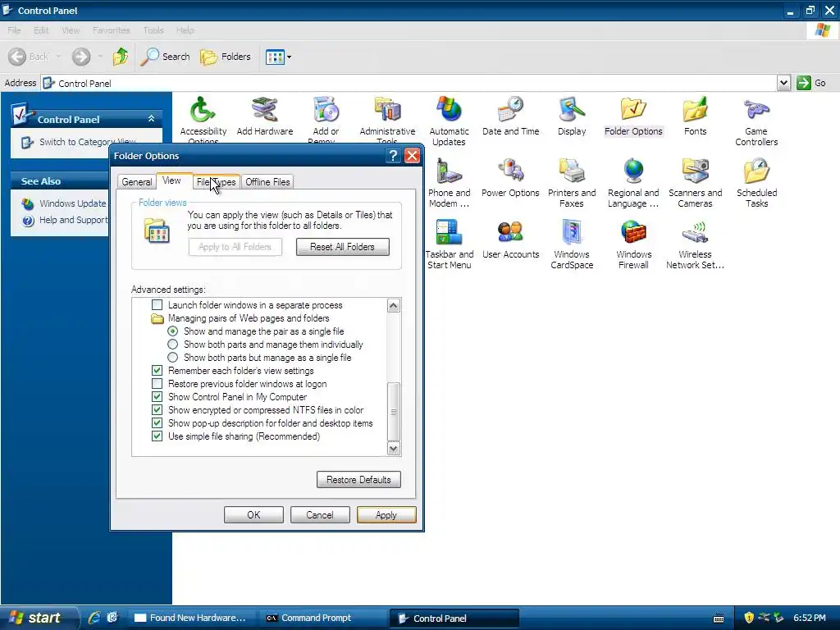Image resolution: width=840 pixels, height=630 pixels.
Task: Select Show both parts and manage individually
Action: pyautogui.click(x=172, y=345)
